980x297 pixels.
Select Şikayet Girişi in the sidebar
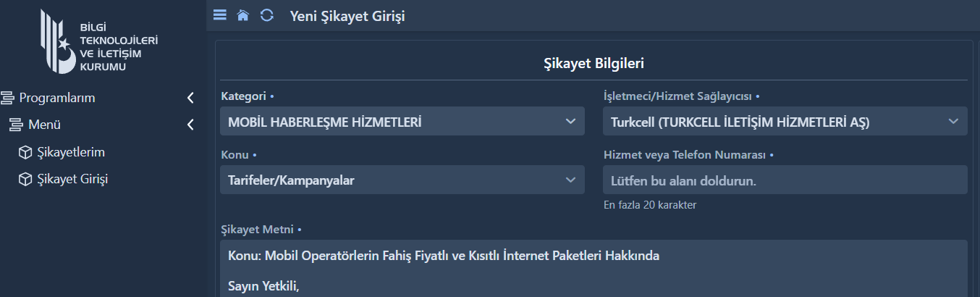(x=72, y=179)
